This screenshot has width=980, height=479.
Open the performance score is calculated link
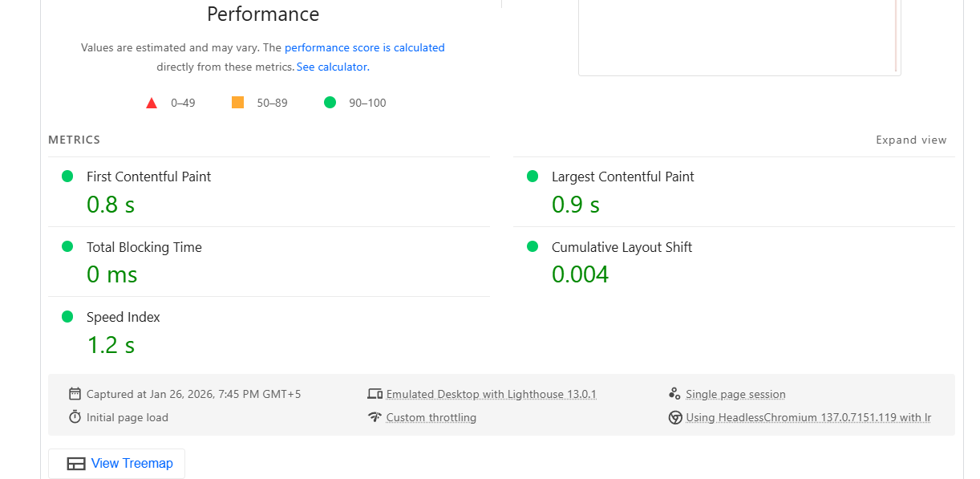[365, 47]
